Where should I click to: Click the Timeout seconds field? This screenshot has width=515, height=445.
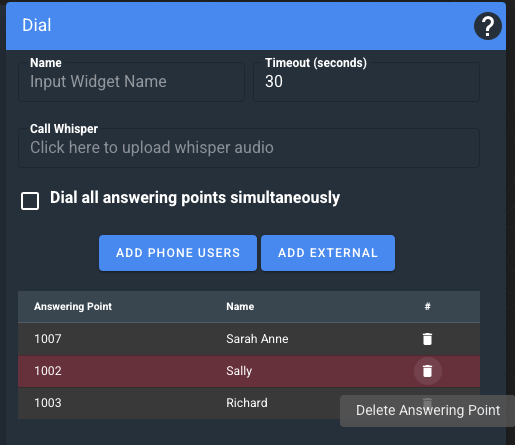click(x=366, y=82)
